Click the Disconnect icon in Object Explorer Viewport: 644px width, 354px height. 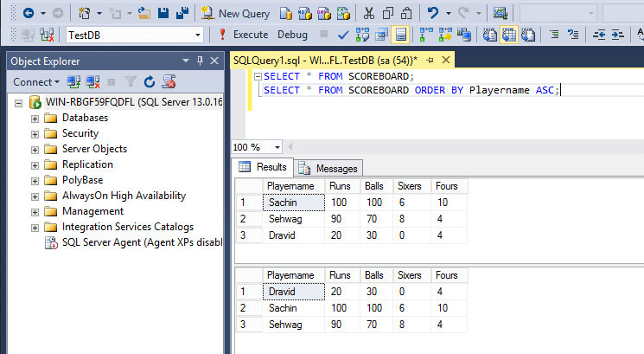(x=92, y=82)
